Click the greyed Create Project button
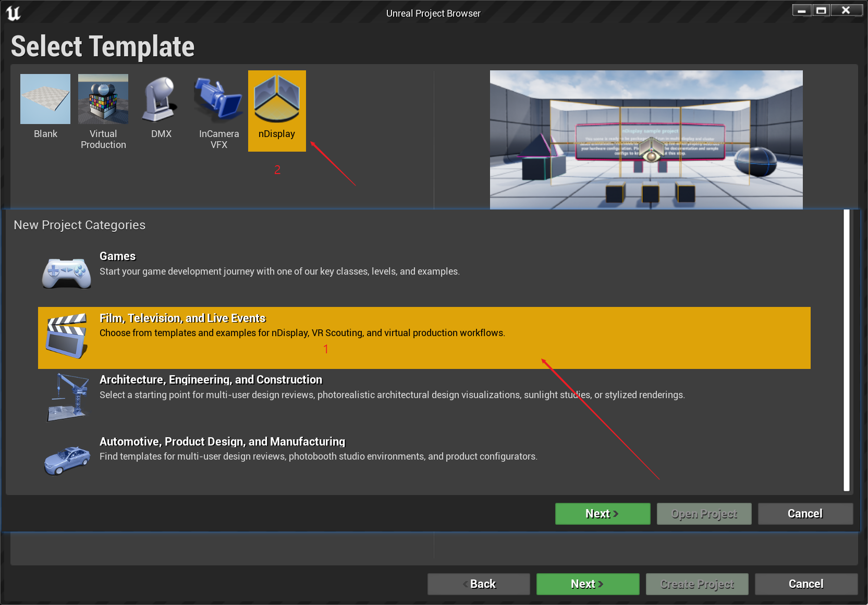Viewport: 868px width, 605px height. pos(697,584)
